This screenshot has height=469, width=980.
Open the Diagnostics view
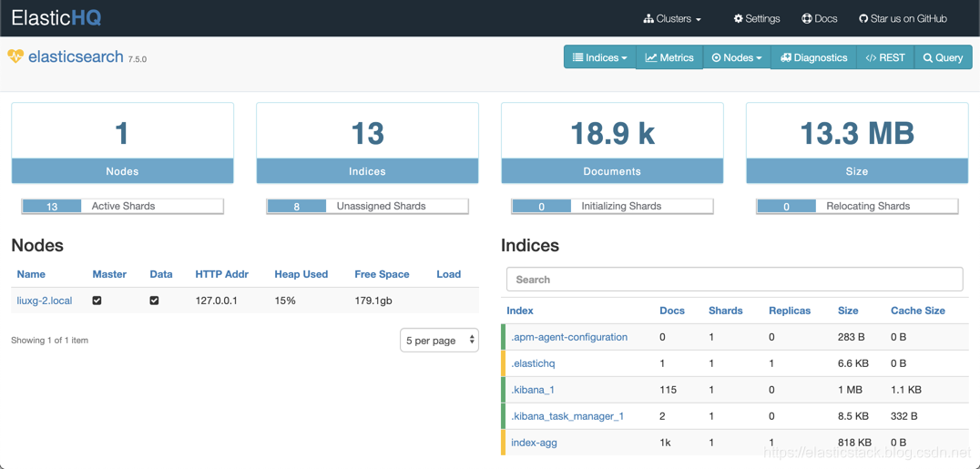[813, 56]
